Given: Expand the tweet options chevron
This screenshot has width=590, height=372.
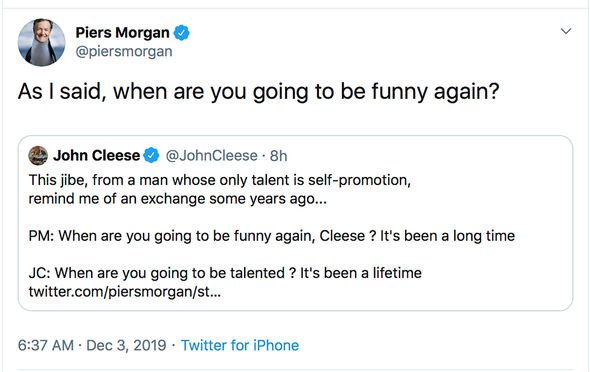Looking at the screenshot, I should point(566,31).
